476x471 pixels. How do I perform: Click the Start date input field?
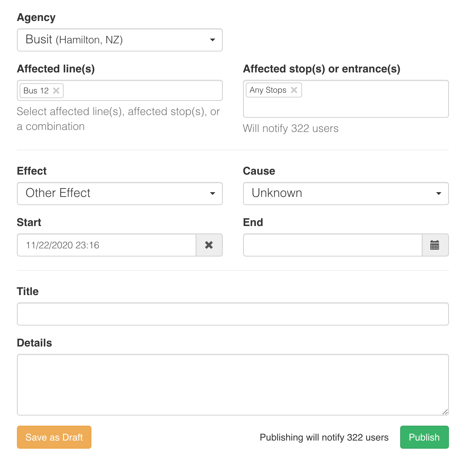click(107, 245)
